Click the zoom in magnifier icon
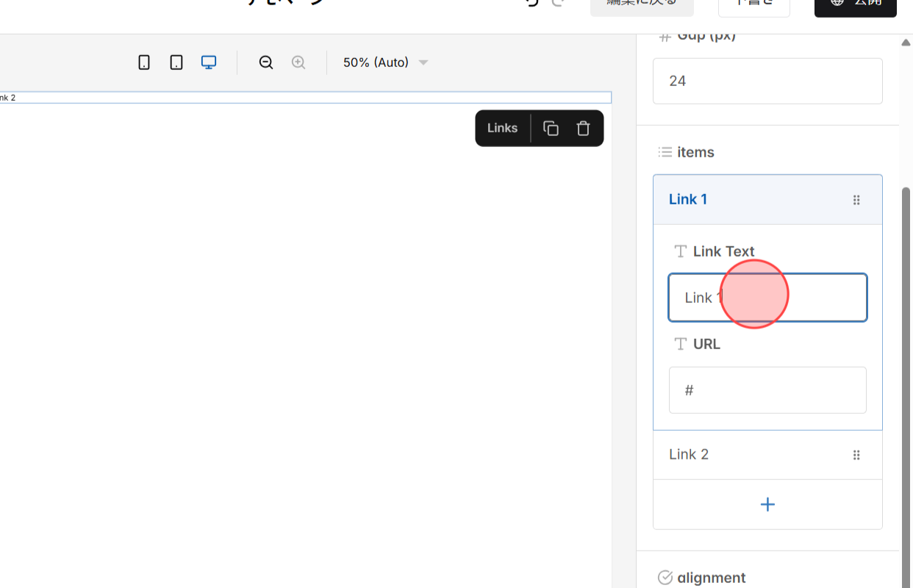 pyautogui.click(x=298, y=62)
